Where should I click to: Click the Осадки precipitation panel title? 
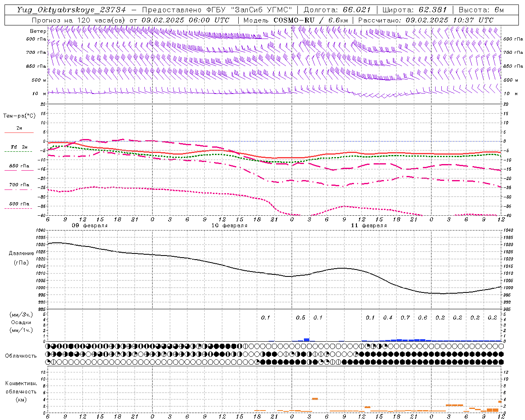tap(21, 322)
